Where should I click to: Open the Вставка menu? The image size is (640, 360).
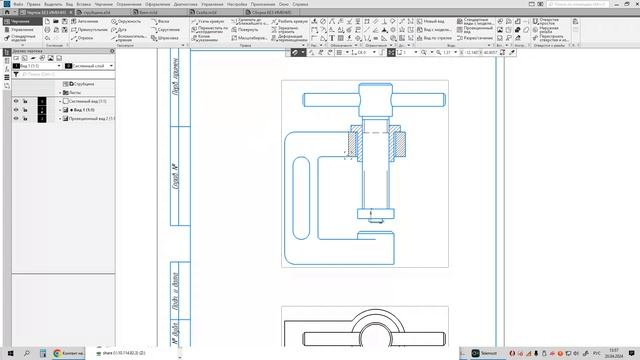[x=84, y=4]
